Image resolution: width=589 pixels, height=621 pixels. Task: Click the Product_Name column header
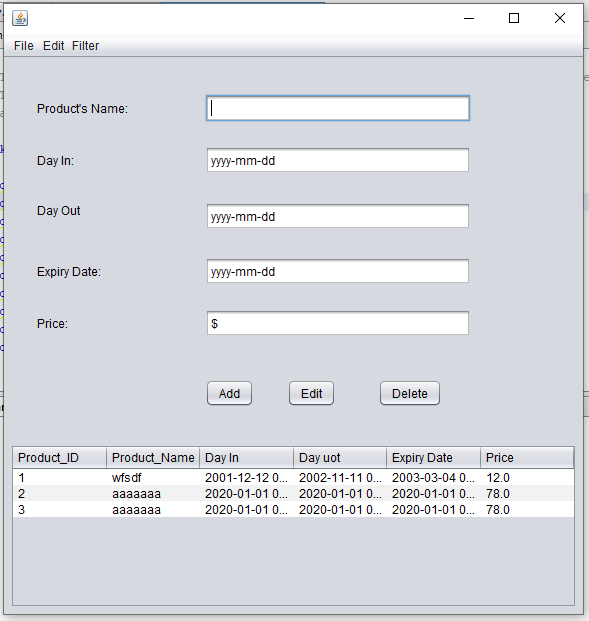tap(153, 458)
